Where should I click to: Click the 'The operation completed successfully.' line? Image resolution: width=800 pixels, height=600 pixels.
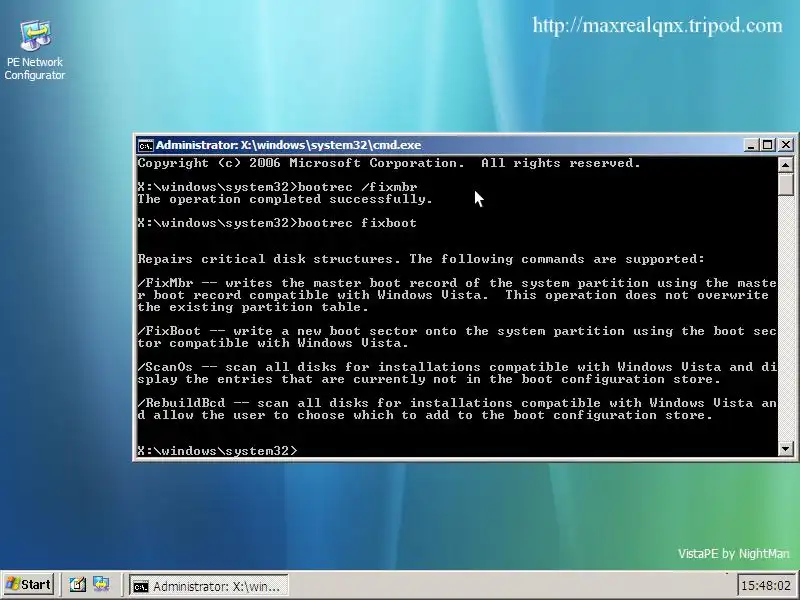tap(285, 199)
